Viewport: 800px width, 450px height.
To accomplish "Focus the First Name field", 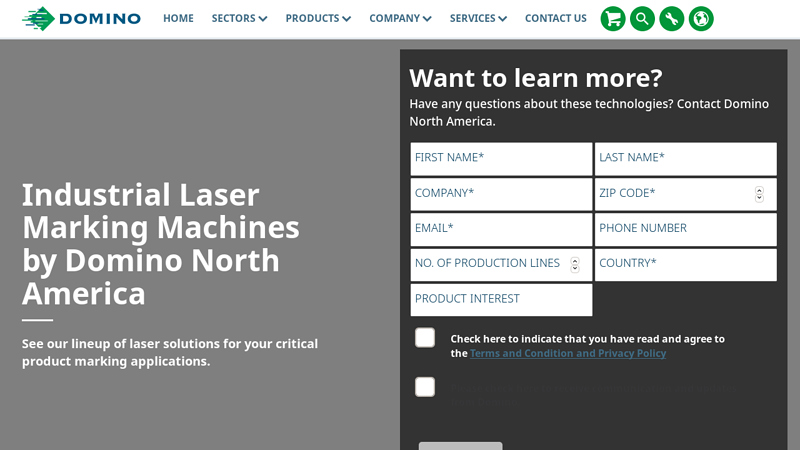I will (502, 159).
